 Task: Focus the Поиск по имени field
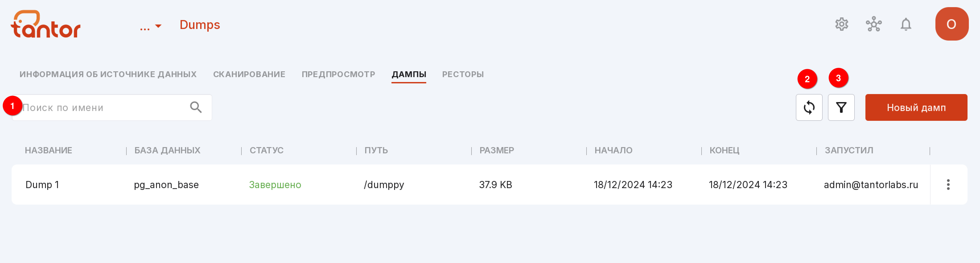112,108
